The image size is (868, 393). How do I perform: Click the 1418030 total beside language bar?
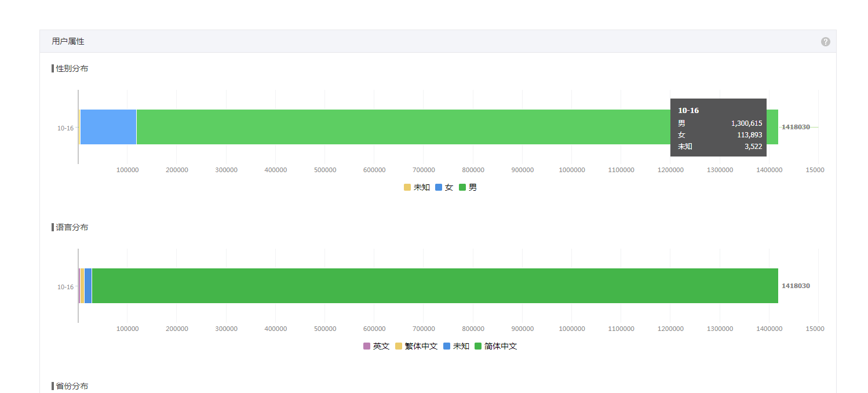(x=796, y=286)
